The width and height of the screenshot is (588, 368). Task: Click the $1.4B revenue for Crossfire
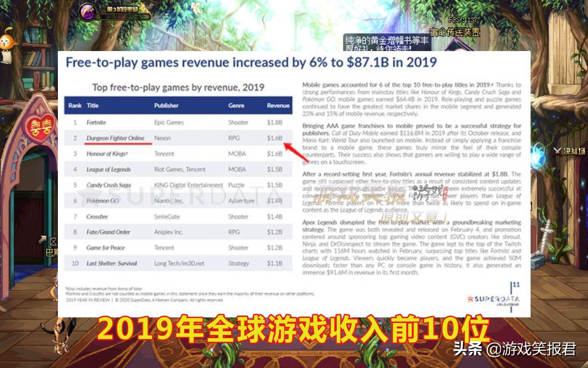[x=274, y=216]
